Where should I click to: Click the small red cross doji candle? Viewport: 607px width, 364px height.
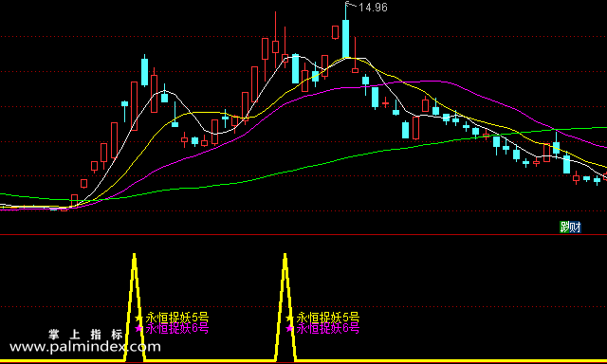click(386, 103)
